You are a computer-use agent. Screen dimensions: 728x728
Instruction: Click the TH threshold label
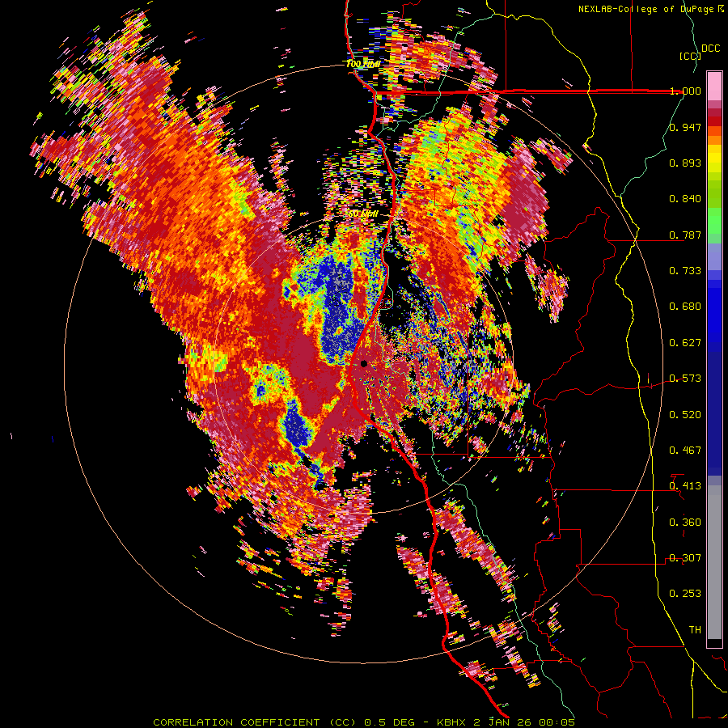click(695, 630)
